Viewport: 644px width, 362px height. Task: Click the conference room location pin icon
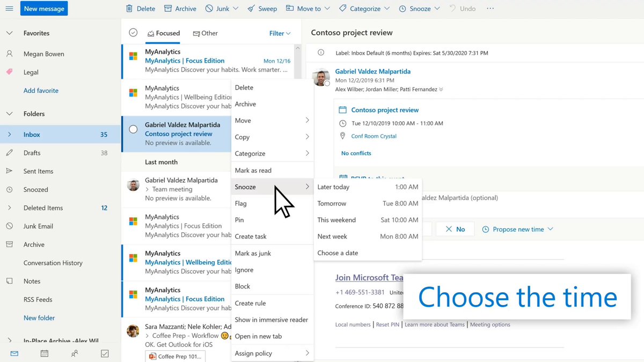(342, 136)
